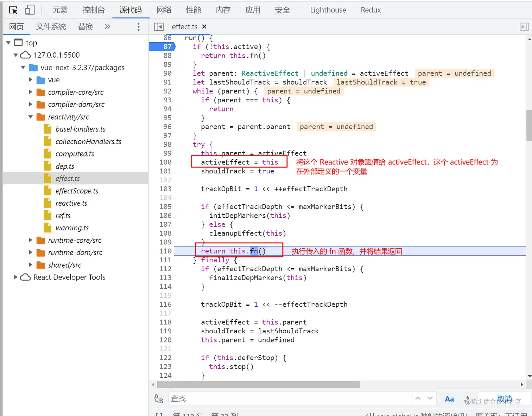
Task: Open dep.ts file
Action: [x=65, y=166]
